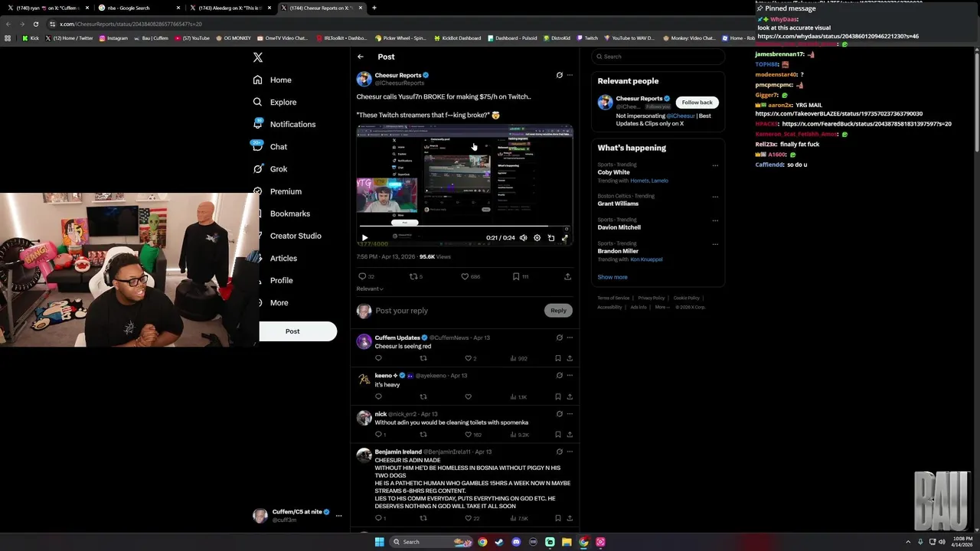Open Cuffem Updates profile name
This screenshot has width=980, height=551.
click(397, 337)
